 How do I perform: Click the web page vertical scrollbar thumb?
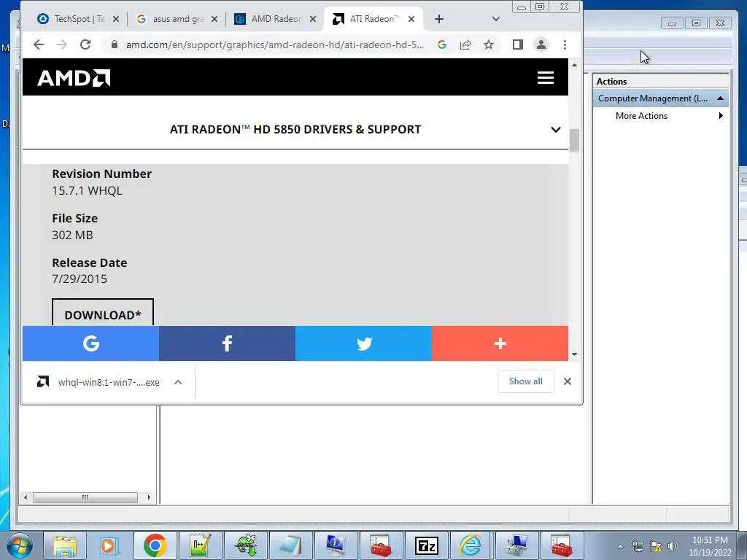pos(575,141)
